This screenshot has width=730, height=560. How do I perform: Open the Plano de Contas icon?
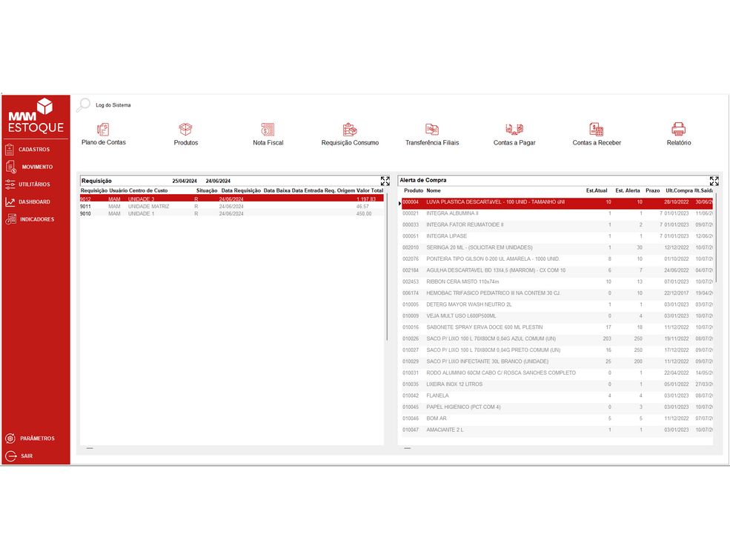103,130
